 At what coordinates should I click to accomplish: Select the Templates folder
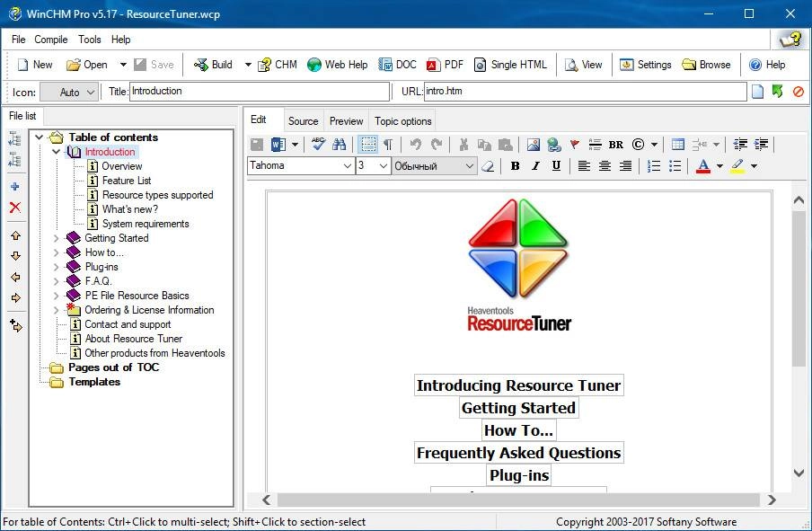tap(94, 382)
